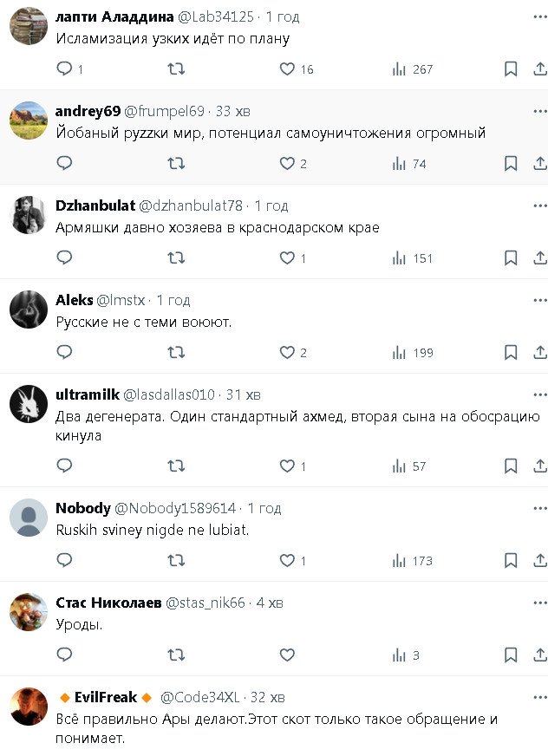Click reply icon under Стас Николаев's comment
The image size is (548, 756).
point(64,655)
